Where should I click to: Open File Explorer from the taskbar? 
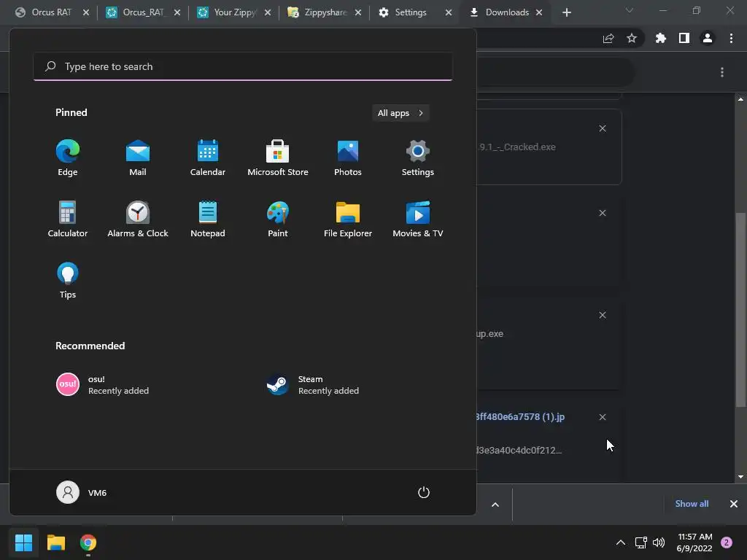pyautogui.click(x=55, y=542)
